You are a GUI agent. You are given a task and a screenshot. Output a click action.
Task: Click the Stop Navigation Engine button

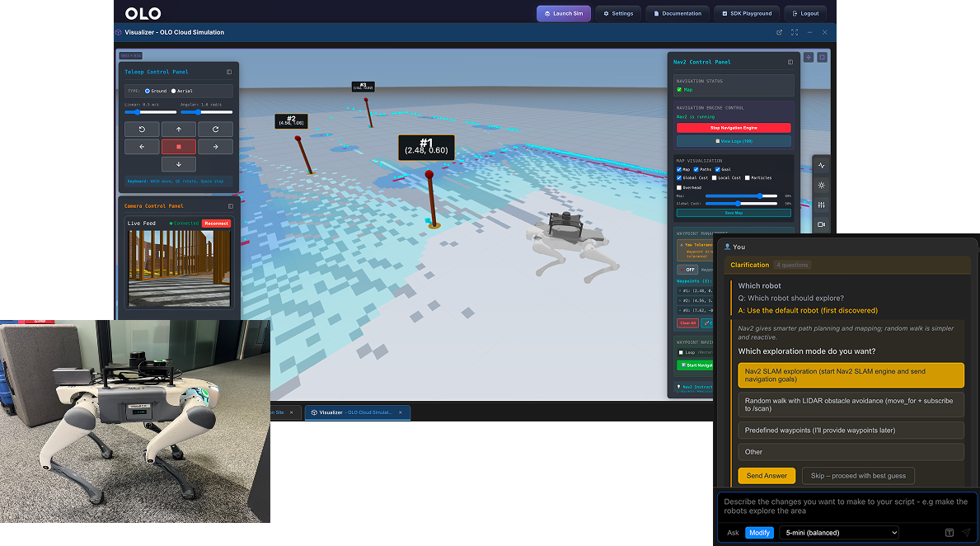click(x=734, y=128)
